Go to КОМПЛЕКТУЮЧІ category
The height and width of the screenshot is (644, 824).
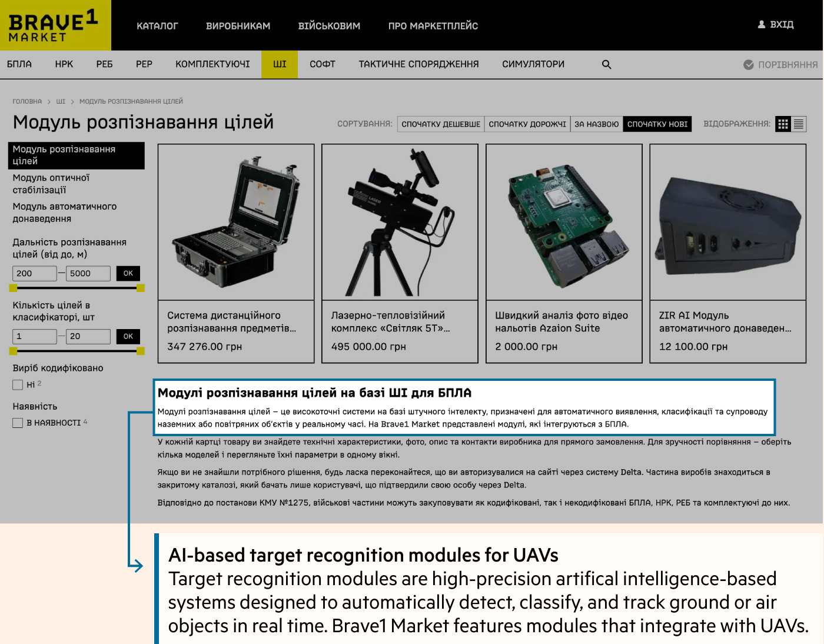[x=212, y=64]
